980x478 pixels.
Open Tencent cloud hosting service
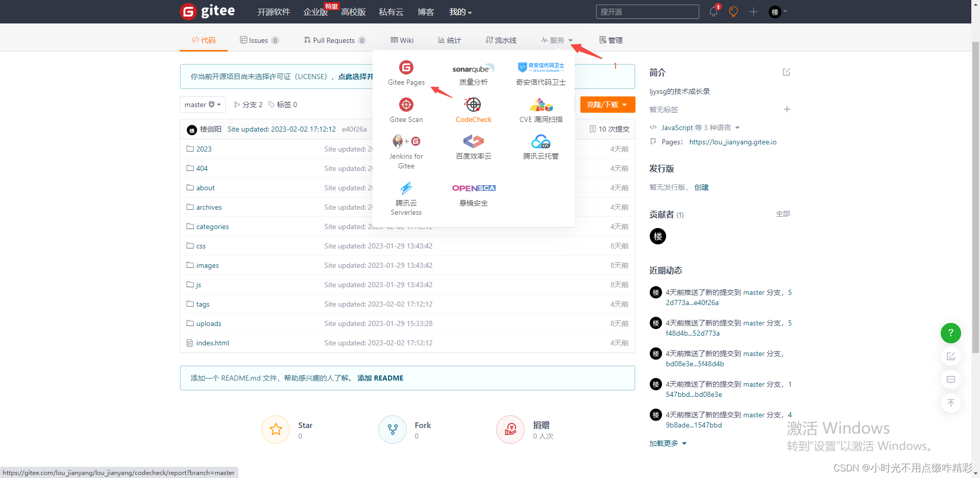[541, 147]
